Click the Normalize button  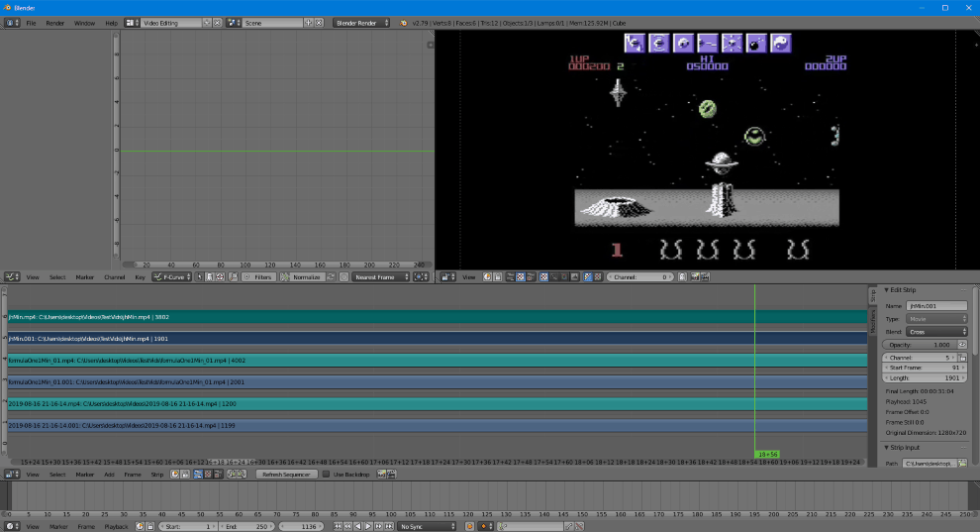click(302, 277)
